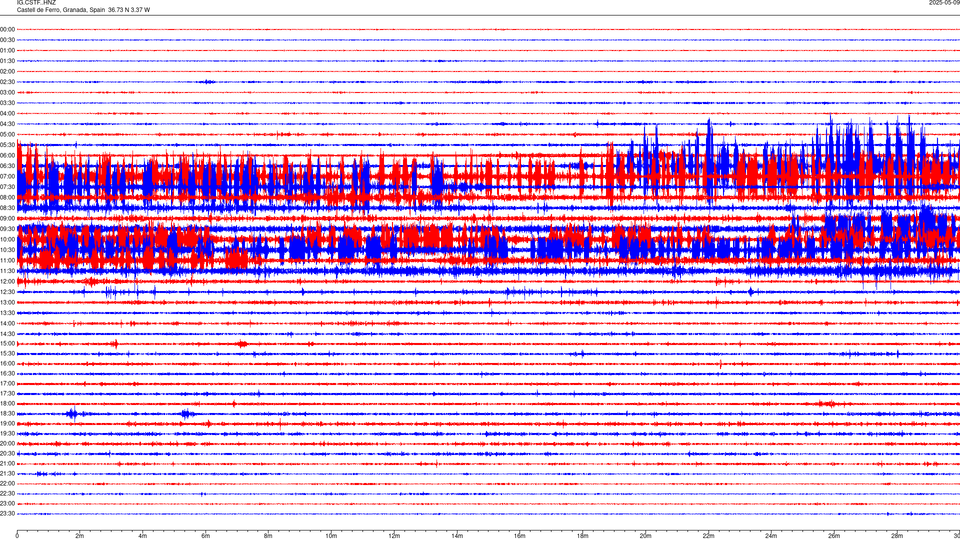
Task: Click the 14:00 time label
Action: 7,323
